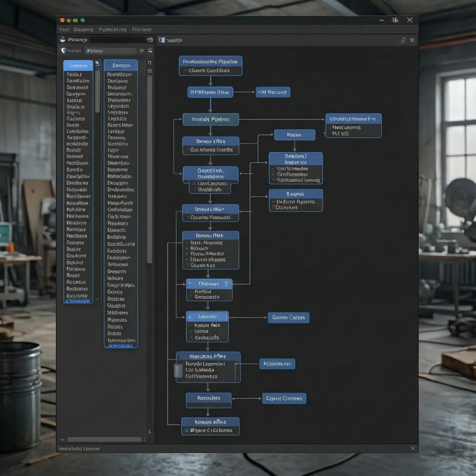Open the Maps dropdown in the left sidebar
This screenshot has width=476, height=476.
111,50
